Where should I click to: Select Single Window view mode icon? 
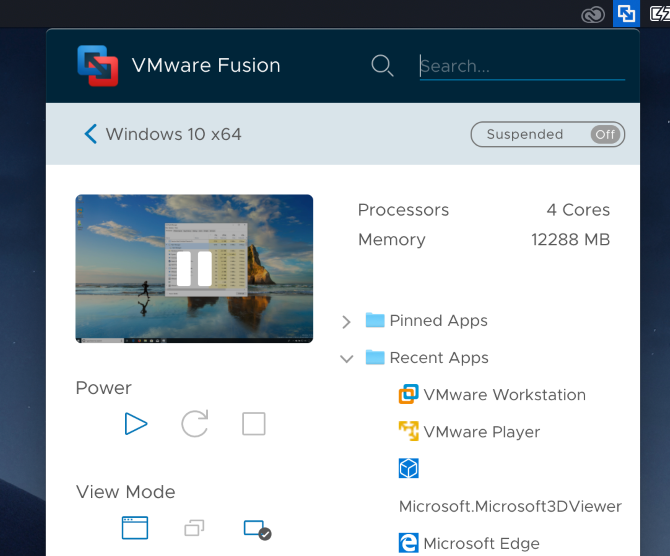coord(135,528)
